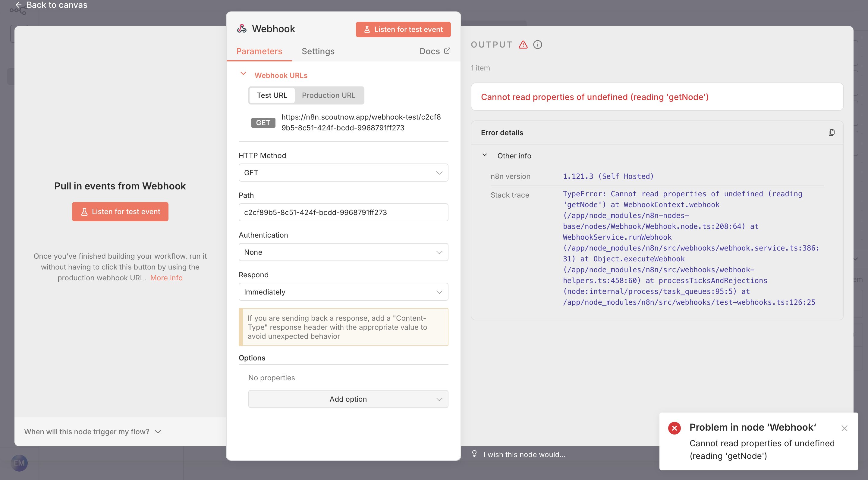
Task: Collapse the Other info section in Error details
Action: tap(485, 155)
